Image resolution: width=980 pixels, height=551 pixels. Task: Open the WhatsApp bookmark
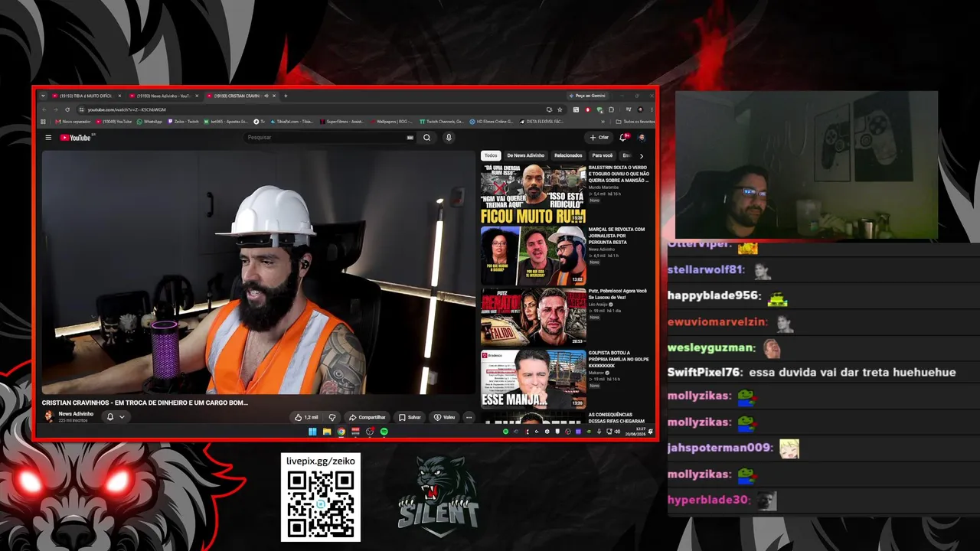tap(149, 121)
